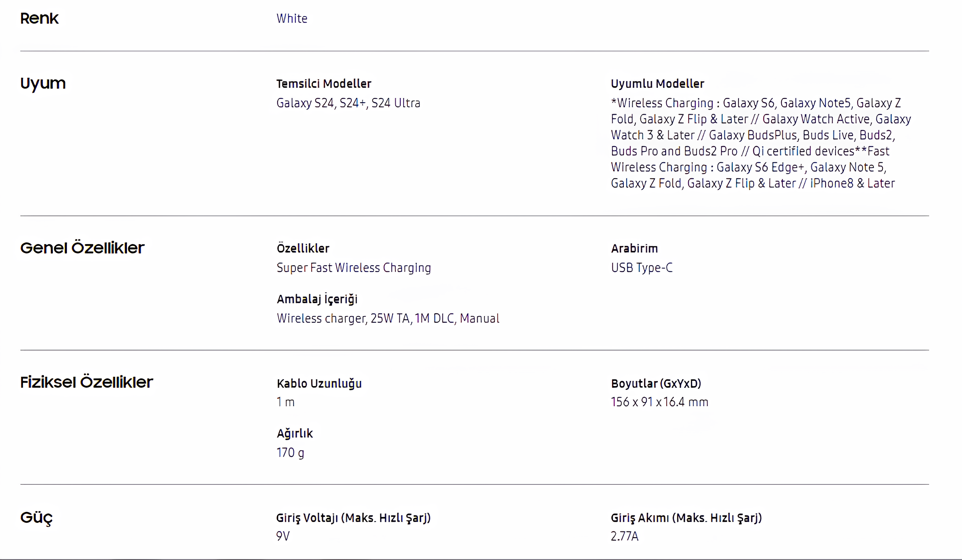Select Galaxy S24, S24+, S24 Ultra text
962x560 pixels.
[x=348, y=103]
